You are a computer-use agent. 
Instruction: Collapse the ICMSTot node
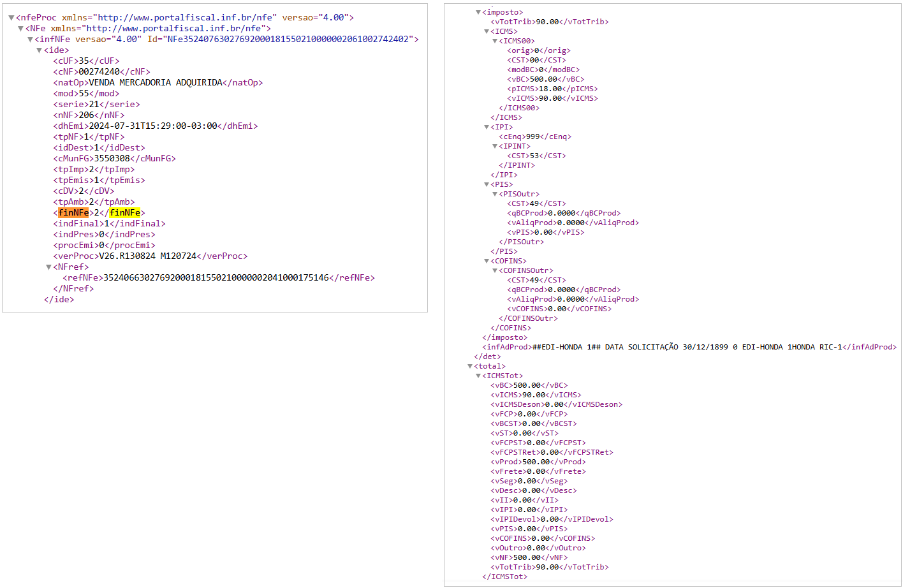tap(478, 376)
